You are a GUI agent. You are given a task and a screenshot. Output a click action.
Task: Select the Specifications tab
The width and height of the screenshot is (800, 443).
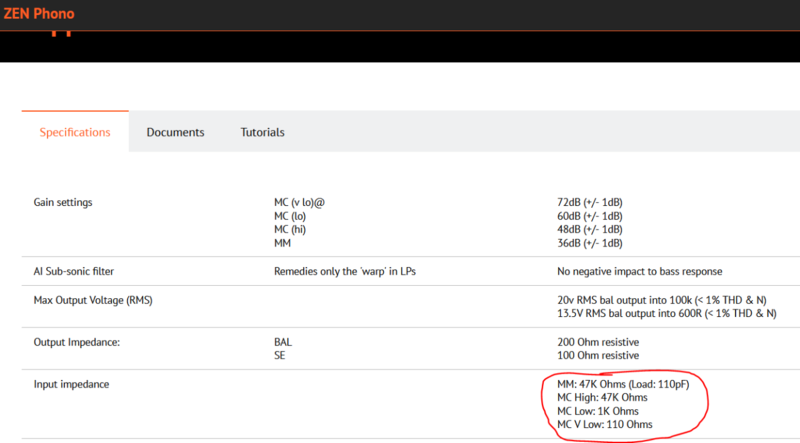(75, 132)
